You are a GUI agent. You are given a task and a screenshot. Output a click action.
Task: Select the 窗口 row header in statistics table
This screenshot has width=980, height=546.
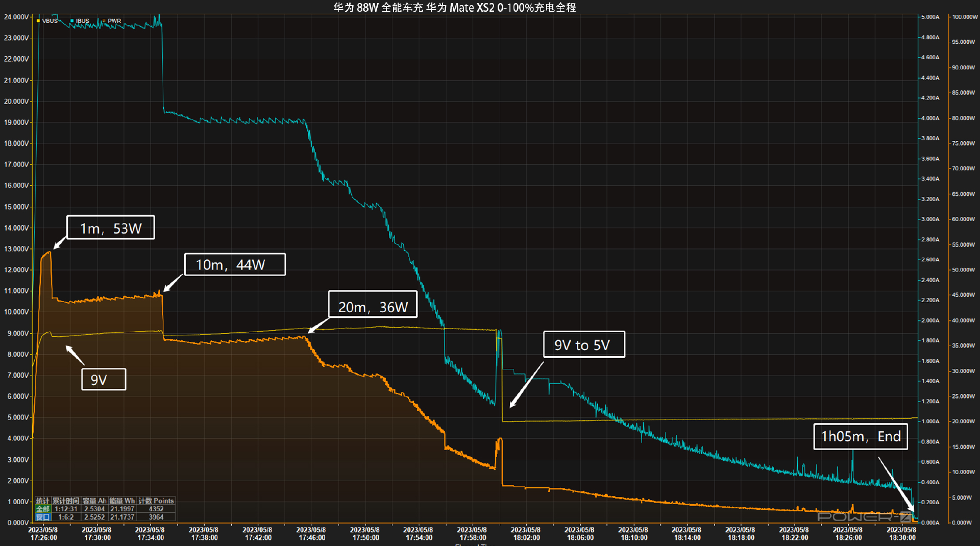43,517
